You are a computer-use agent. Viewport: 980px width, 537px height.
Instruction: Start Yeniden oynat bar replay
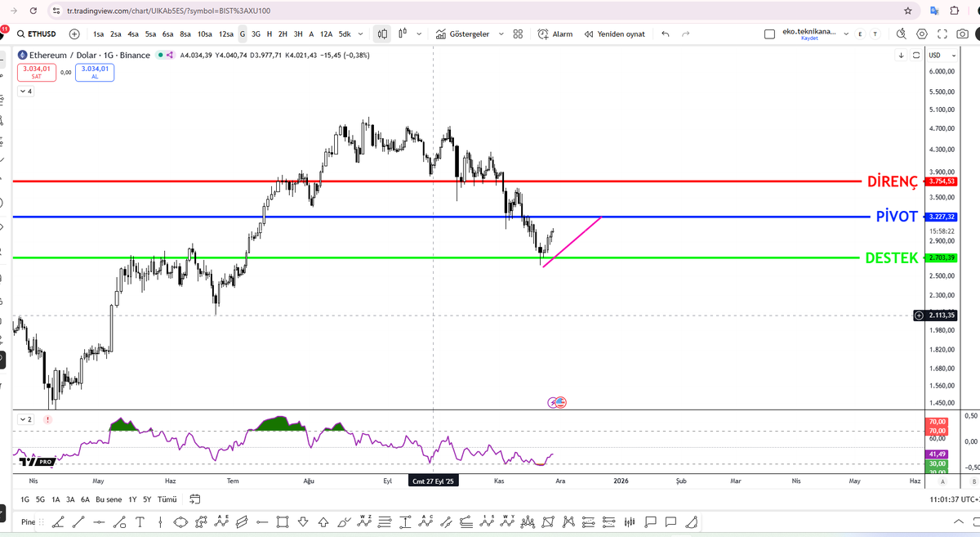[615, 34]
